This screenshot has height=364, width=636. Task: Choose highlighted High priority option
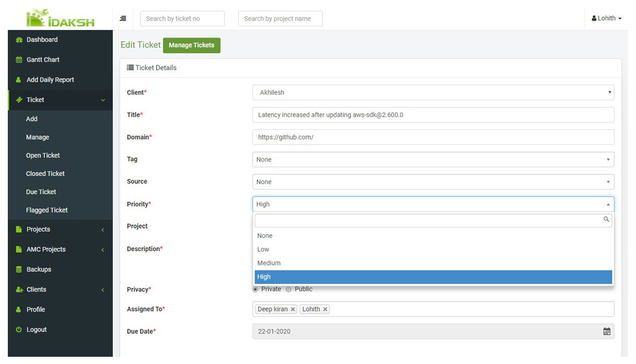pyautogui.click(x=433, y=277)
